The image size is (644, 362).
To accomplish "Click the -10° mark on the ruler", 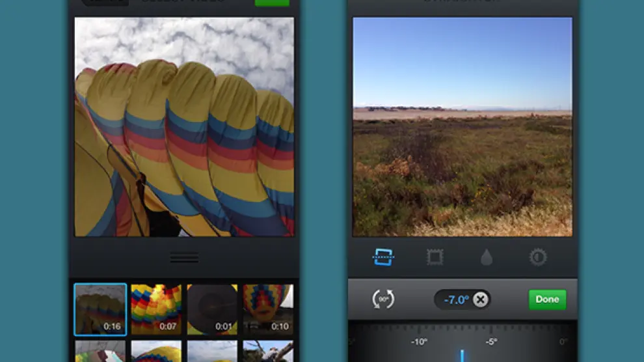I will coord(418,342).
